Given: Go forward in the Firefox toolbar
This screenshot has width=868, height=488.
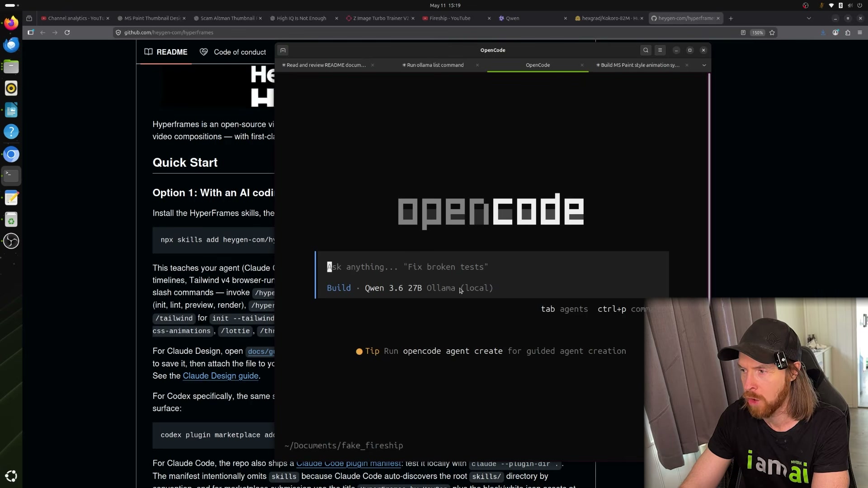Looking at the screenshot, I should coord(55,33).
